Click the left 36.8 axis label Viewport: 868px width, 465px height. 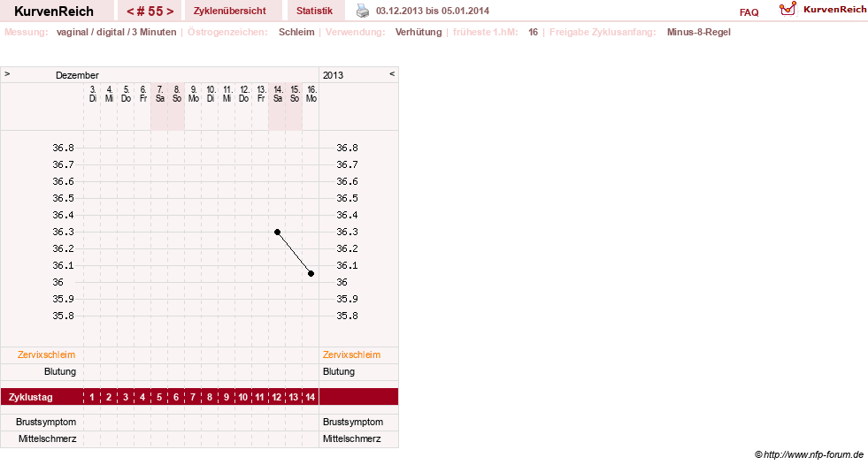pyautogui.click(x=63, y=148)
